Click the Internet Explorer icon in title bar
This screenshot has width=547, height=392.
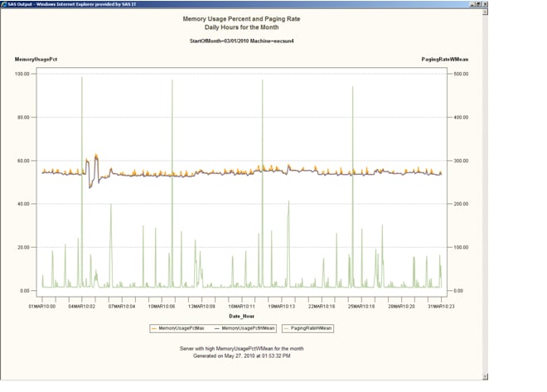click(4, 3)
